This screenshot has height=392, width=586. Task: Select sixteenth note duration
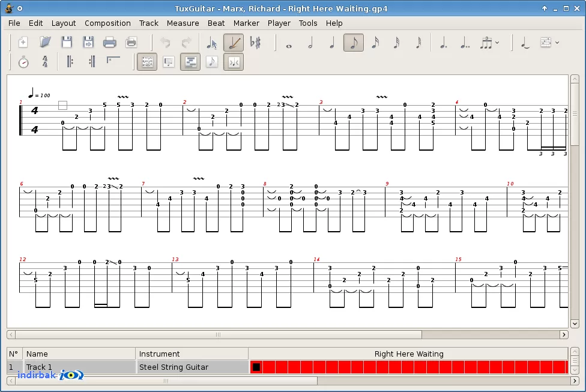click(x=375, y=42)
